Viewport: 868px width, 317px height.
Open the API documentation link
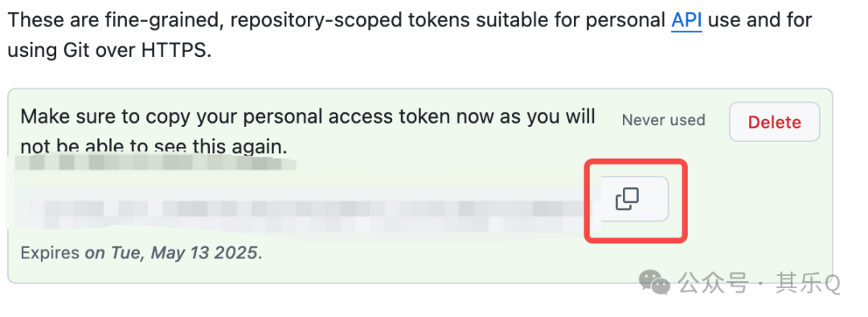point(686,21)
